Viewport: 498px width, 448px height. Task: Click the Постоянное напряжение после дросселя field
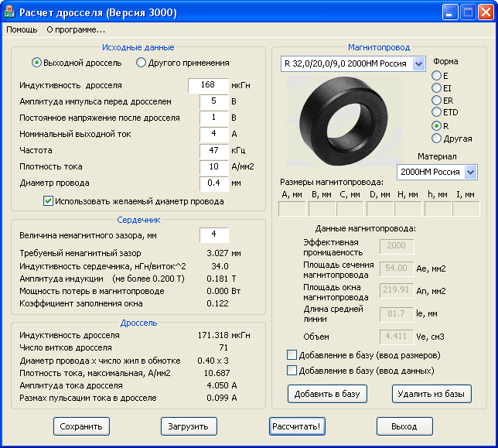click(x=214, y=118)
